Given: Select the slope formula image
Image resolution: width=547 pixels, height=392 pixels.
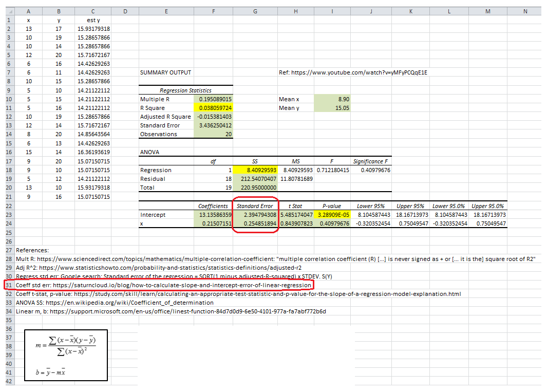Looking at the screenshot, I should click(x=66, y=355).
